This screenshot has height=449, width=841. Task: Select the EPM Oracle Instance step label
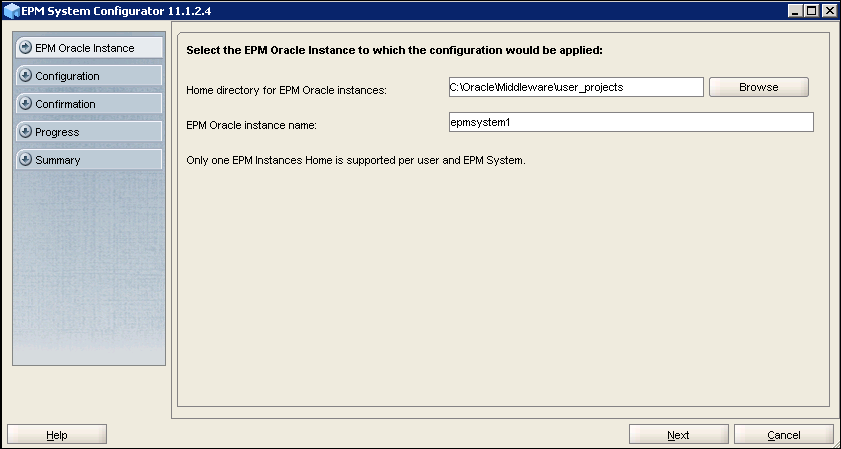pyautogui.click(x=84, y=48)
